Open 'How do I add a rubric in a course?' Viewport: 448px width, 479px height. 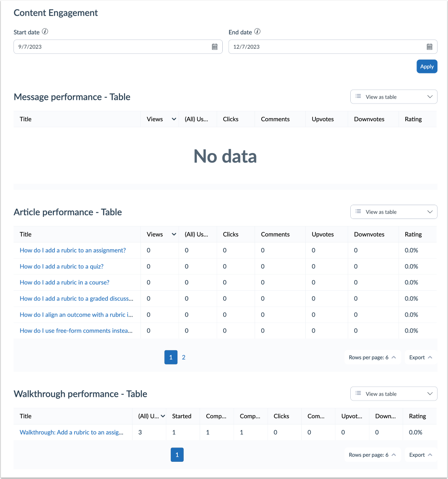64,282
